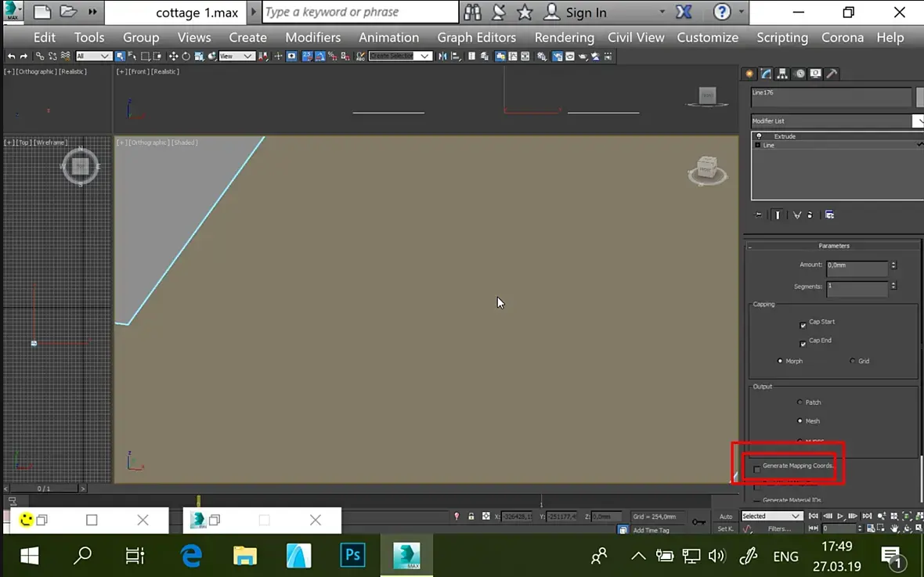Screen dimensions: 924x577
Task: Click the Set K. button
Action: coord(726,528)
